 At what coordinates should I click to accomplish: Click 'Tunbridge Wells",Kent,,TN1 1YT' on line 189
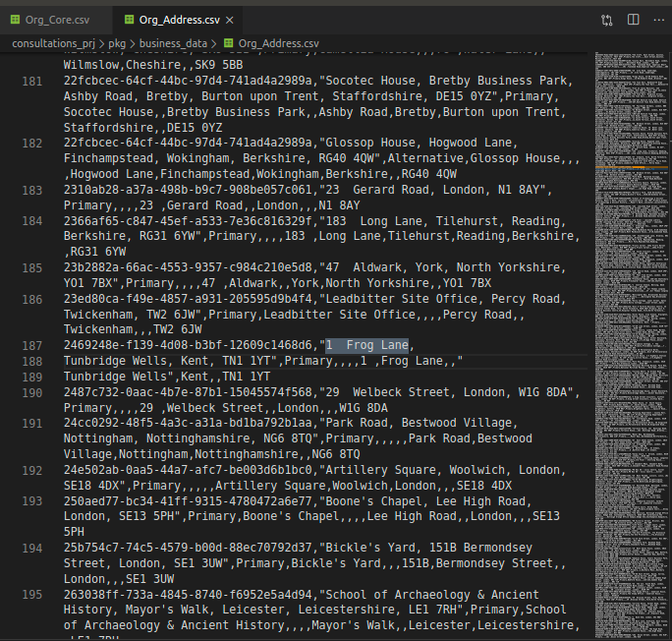point(167,377)
